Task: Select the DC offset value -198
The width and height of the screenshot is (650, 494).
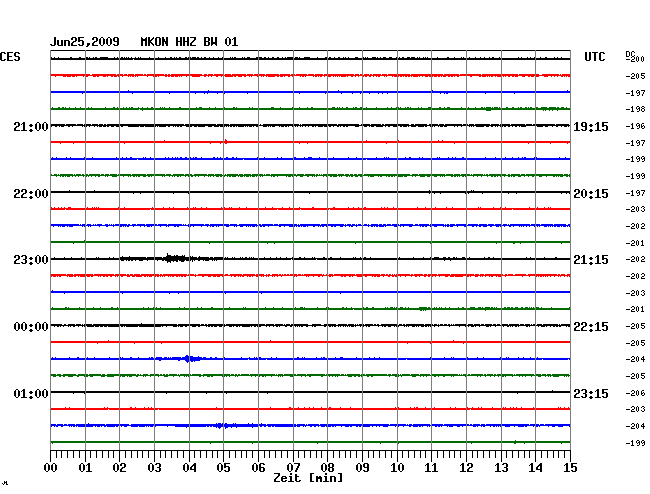Action: coord(635,109)
